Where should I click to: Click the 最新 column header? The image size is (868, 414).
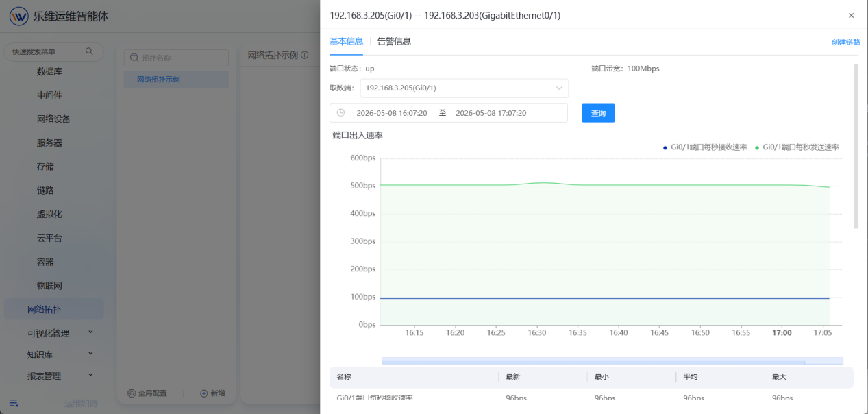tap(513, 377)
